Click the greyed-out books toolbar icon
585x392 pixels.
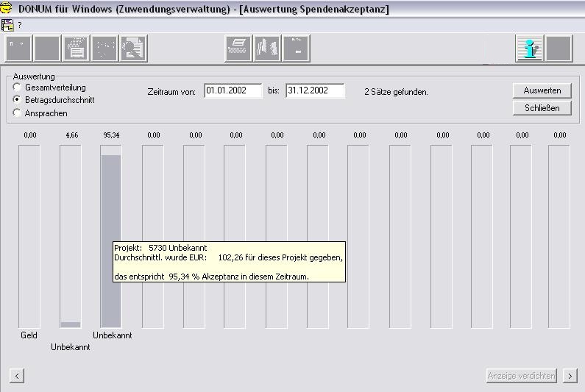click(267, 49)
